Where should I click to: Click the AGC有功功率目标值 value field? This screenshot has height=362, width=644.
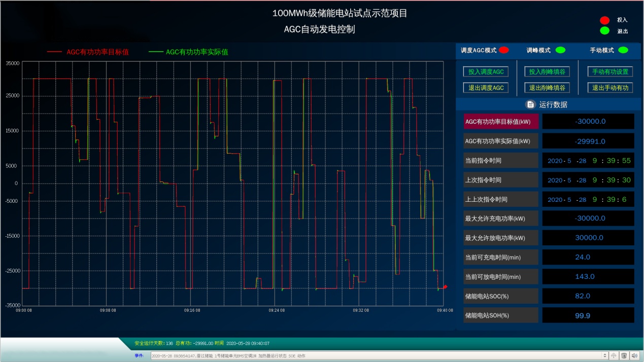point(588,122)
